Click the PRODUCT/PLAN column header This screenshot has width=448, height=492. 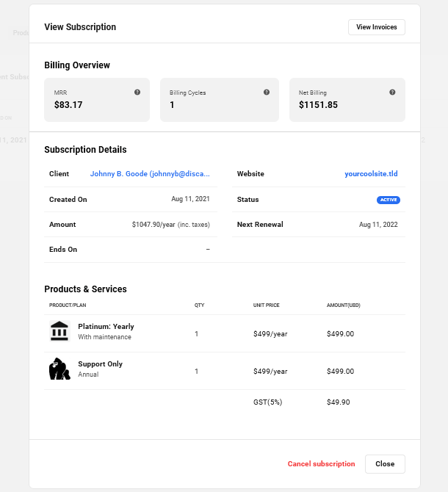tap(68, 305)
